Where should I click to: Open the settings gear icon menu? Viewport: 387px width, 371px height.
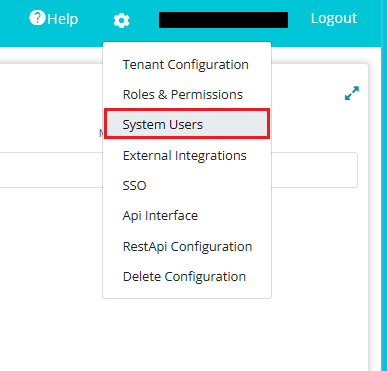pos(121,20)
